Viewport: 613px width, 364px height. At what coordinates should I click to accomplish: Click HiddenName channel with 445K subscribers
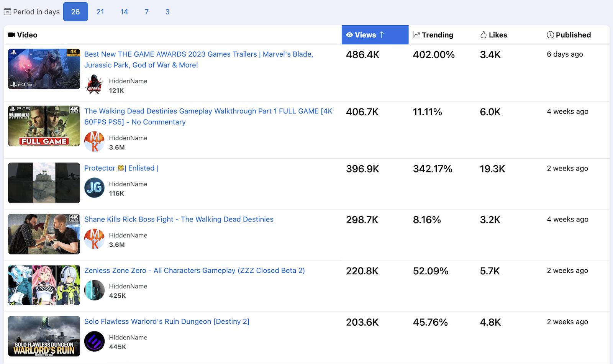[128, 338]
